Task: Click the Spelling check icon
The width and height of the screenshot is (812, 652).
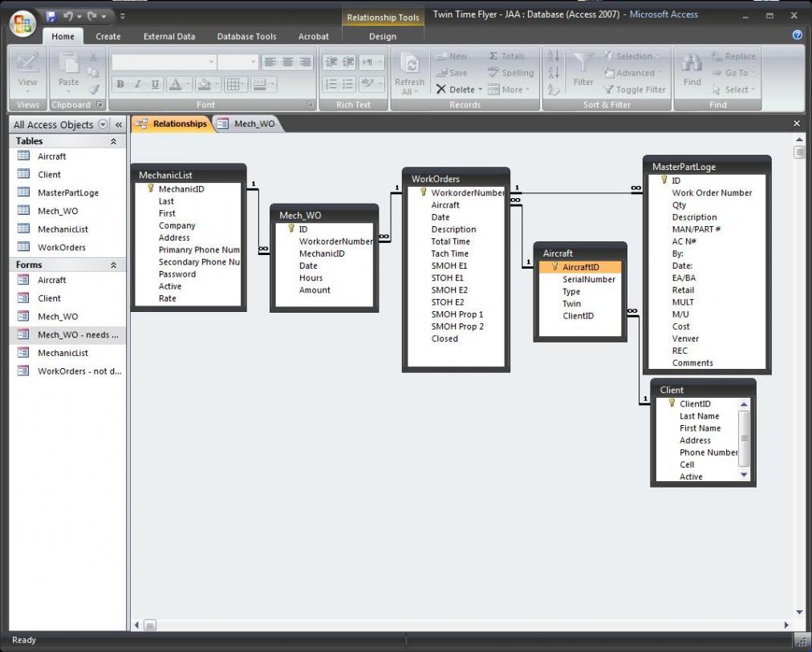Action: coord(493,72)
